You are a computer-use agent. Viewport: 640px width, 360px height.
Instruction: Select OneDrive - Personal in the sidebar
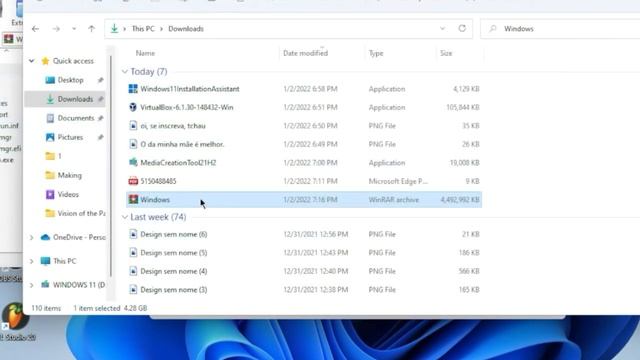point(79,237)
